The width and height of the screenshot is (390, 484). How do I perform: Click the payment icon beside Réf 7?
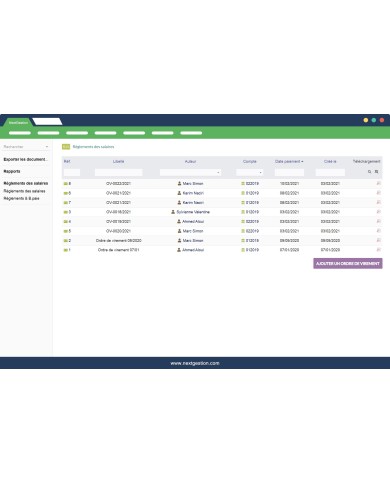click(66, 203)
